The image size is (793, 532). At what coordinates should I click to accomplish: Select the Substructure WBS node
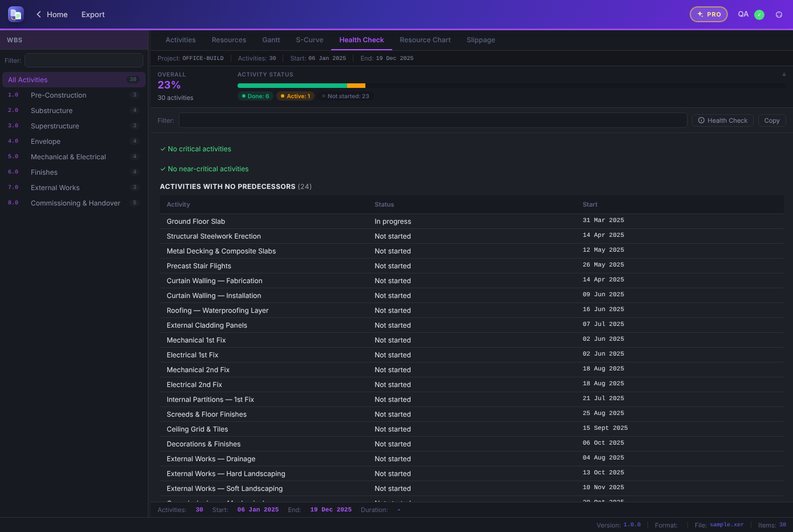[x=74, y=111]
